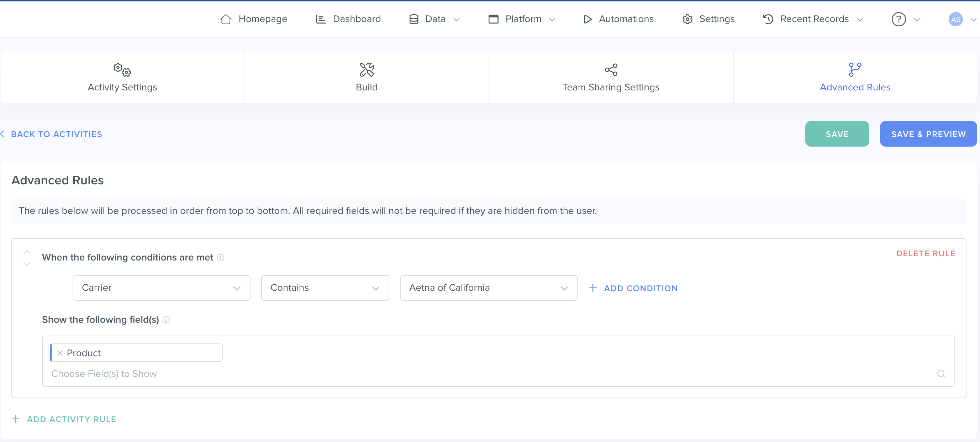The width and height of the screenshot is (980, 442).
Task: Click the Build tools icon
Action: (367, 70)
